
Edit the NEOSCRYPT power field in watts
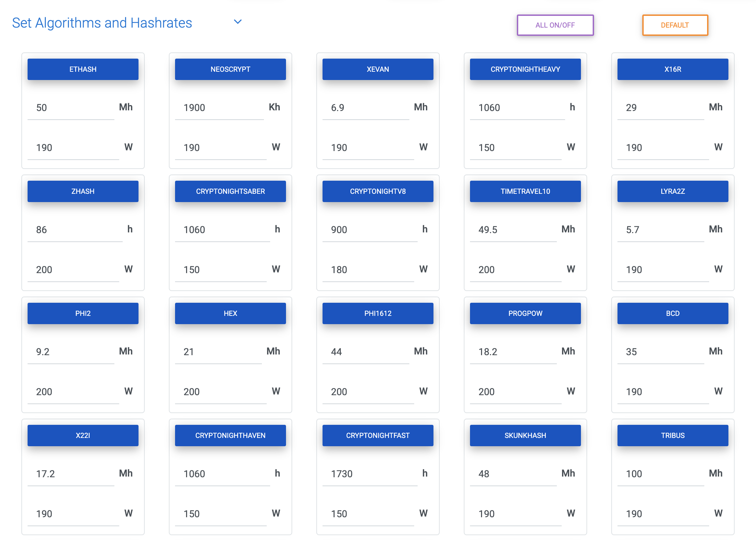pyautogui.click(x=221, y=148)
